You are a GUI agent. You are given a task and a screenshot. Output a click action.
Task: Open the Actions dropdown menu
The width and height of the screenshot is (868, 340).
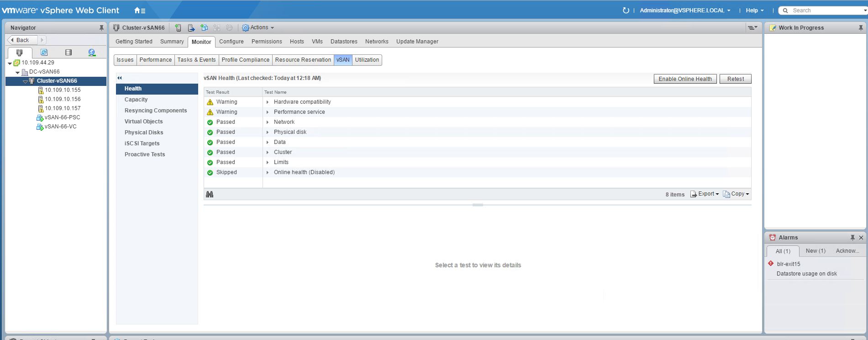point(258,28)
